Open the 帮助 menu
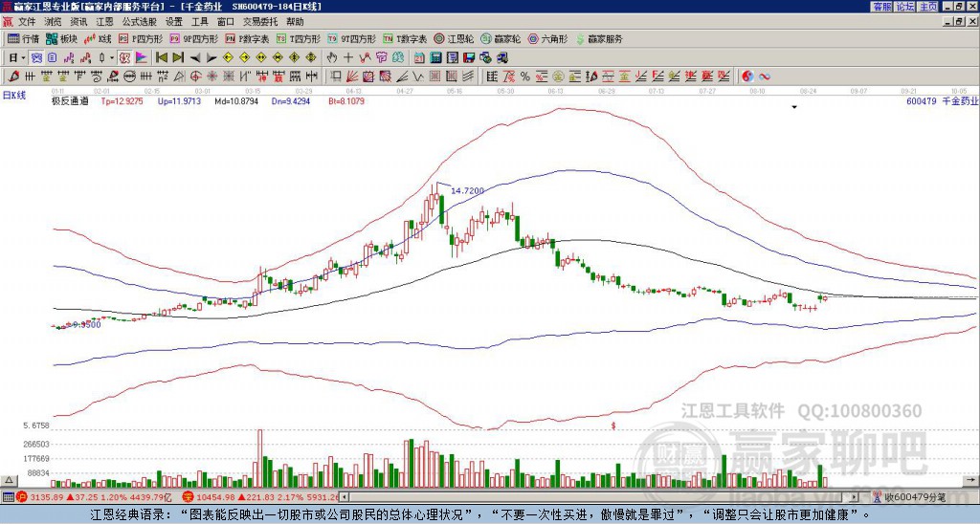Screen dimensions: 980x524 (x=295, y=22)
